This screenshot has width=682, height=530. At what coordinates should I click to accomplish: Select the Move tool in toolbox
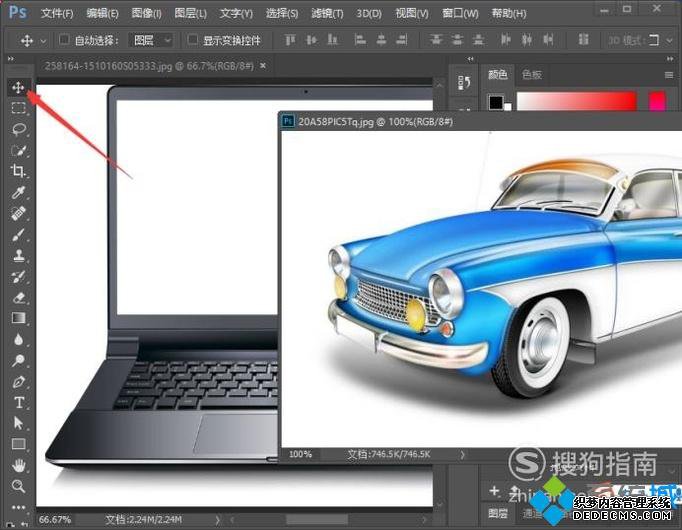18,88
